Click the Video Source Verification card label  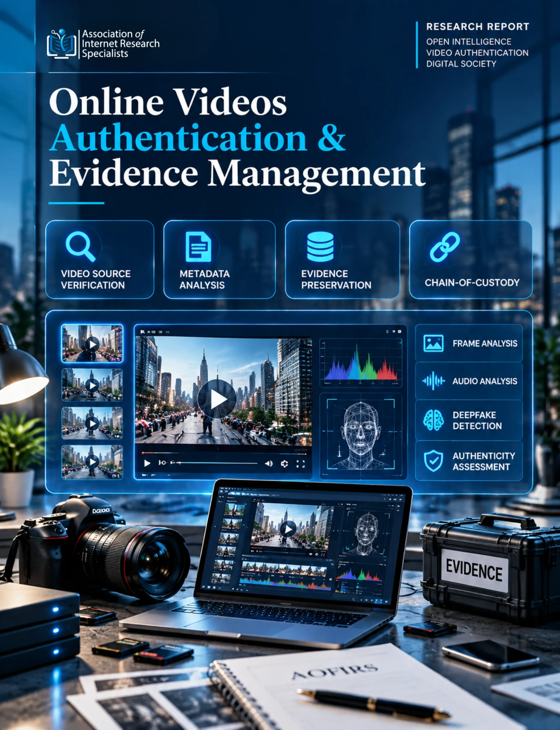[96, 279]
